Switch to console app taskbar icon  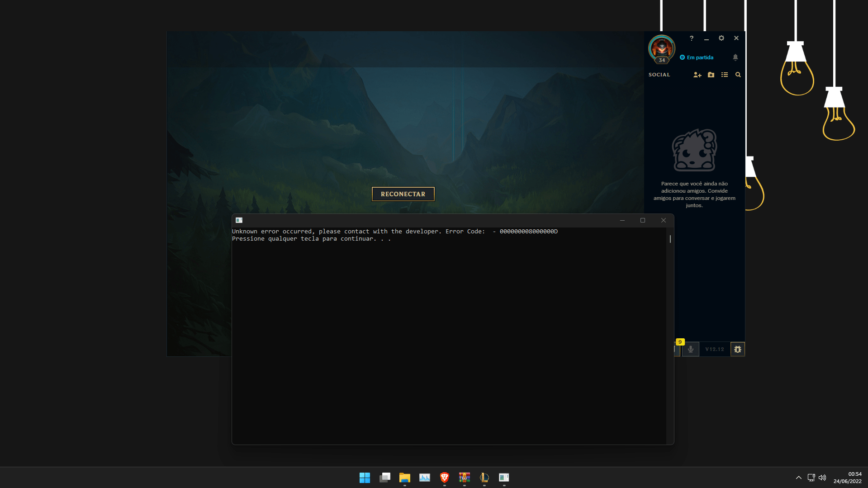coord(504,478)
